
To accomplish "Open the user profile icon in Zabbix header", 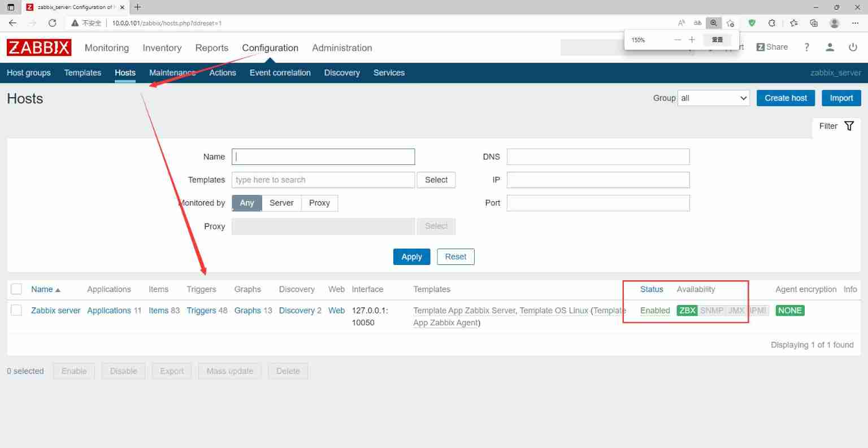I will click(830, 47).
